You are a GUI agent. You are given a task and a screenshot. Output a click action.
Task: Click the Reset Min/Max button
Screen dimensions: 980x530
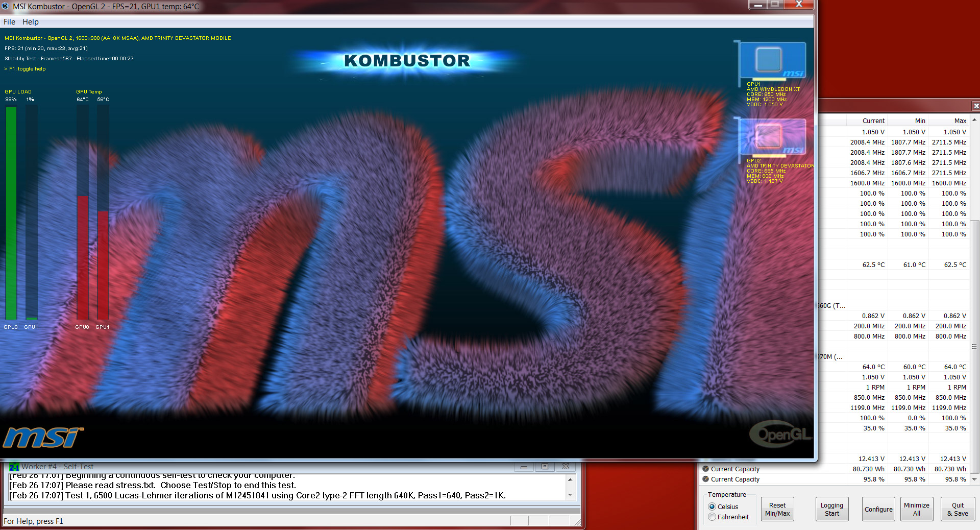[777, 509]
